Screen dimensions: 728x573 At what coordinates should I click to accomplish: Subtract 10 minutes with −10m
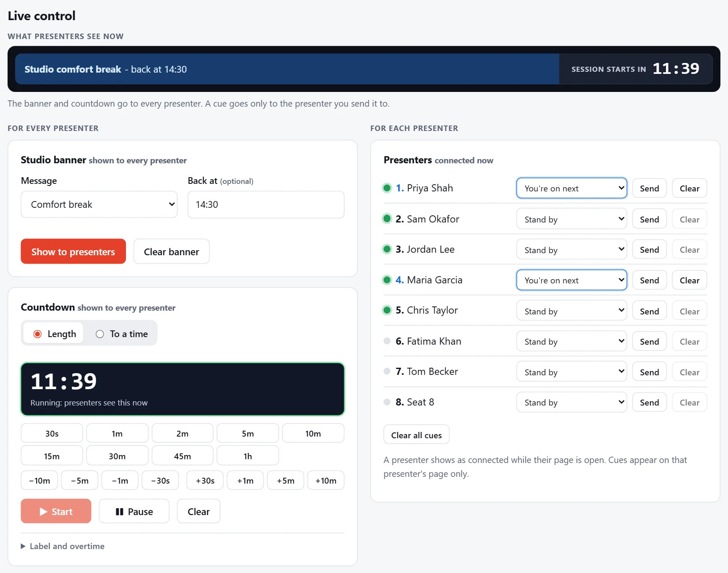[39, 480]
